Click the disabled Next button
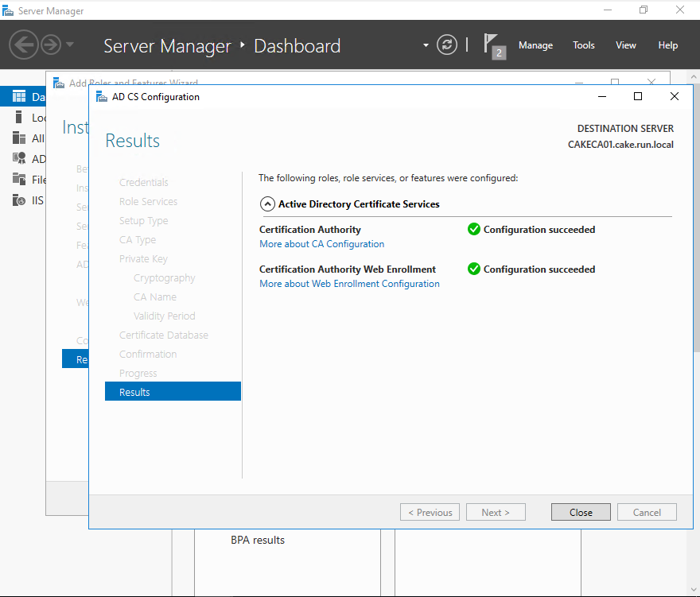700x597 pixels. tap(496, 512)
